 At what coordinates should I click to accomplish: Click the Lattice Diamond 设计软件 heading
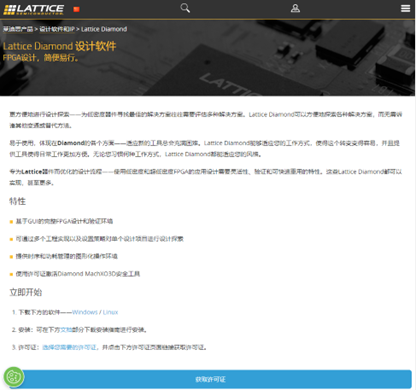[59, 46]
